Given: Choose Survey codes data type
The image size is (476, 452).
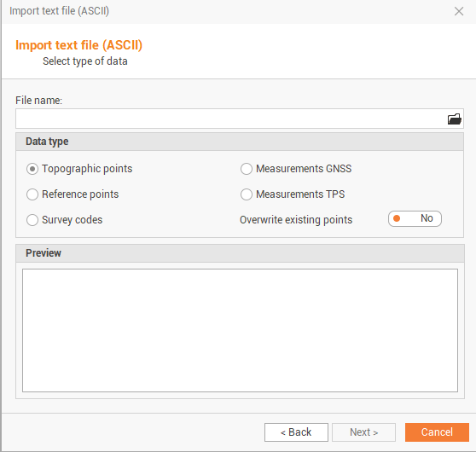Looking at the screenshot, I should click(32, 220).
